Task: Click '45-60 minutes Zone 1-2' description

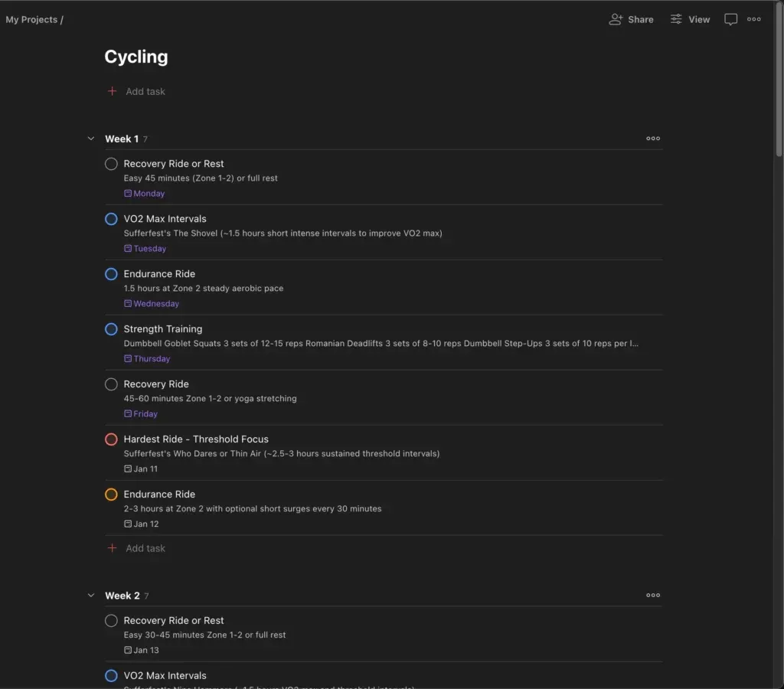Action: coord(210,399)
